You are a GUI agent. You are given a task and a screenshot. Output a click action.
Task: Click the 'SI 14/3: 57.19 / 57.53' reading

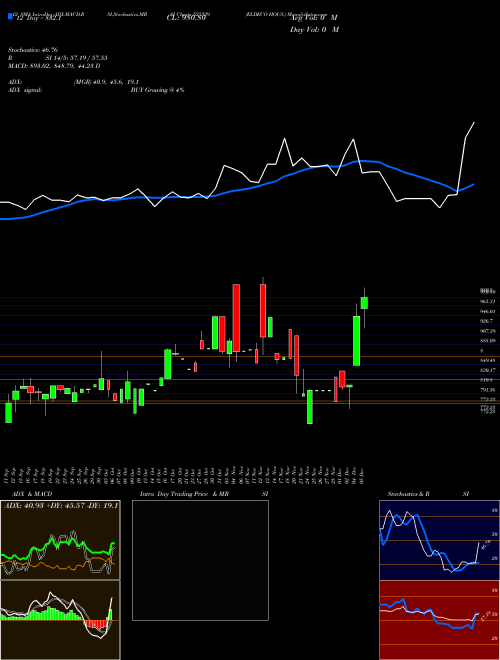point(77,58)
